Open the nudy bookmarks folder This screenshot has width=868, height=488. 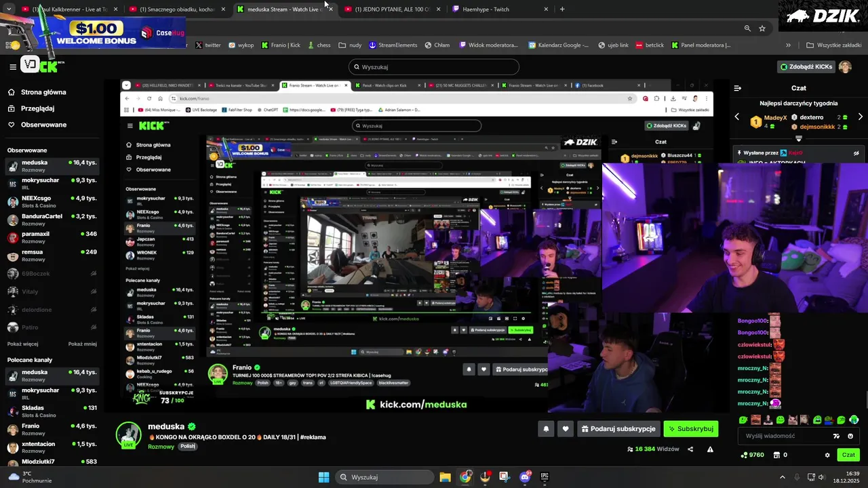tap(350, 45)
